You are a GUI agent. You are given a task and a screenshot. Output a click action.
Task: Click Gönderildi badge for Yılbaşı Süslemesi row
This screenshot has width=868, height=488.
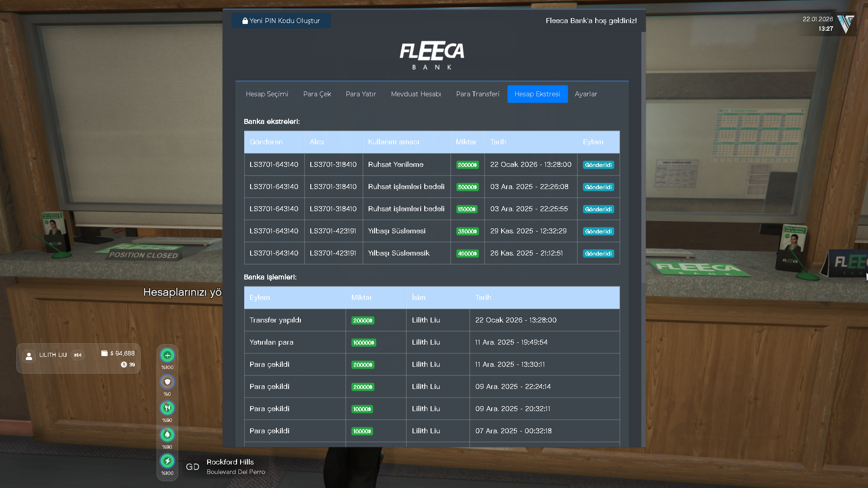598,232
